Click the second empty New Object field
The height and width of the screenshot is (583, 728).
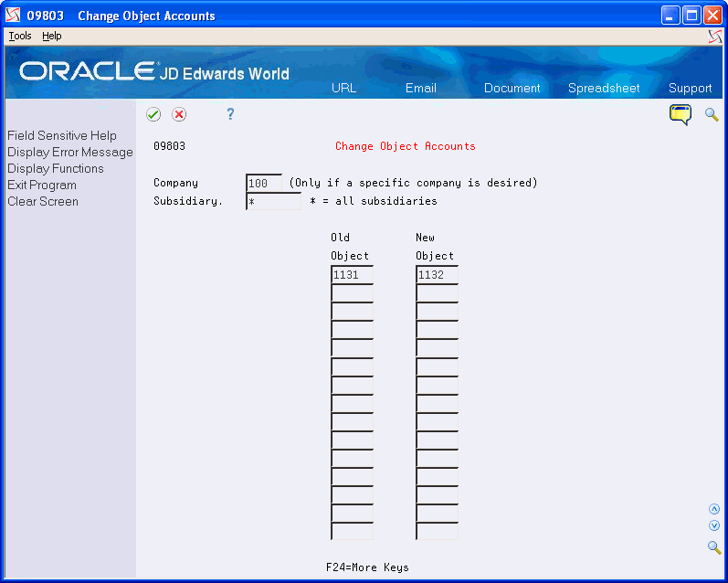437,312
